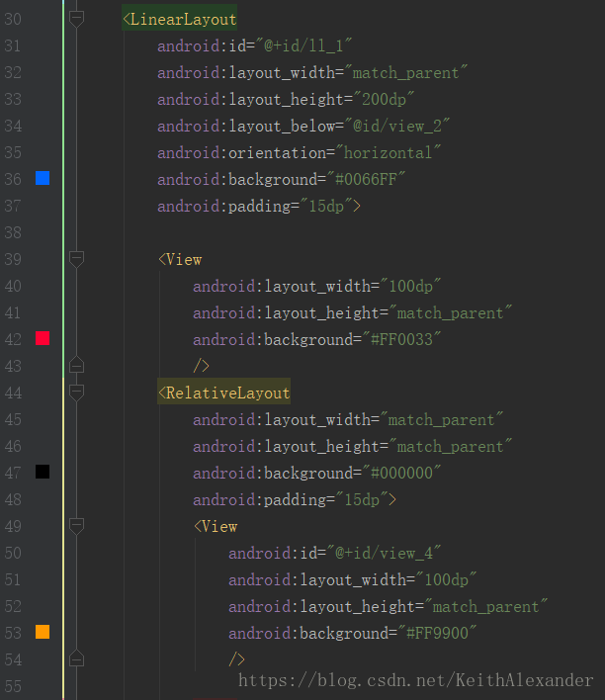Click the "match_parent" value on line 32
Screen dimensions: 605x700
(x=406, y=72)
